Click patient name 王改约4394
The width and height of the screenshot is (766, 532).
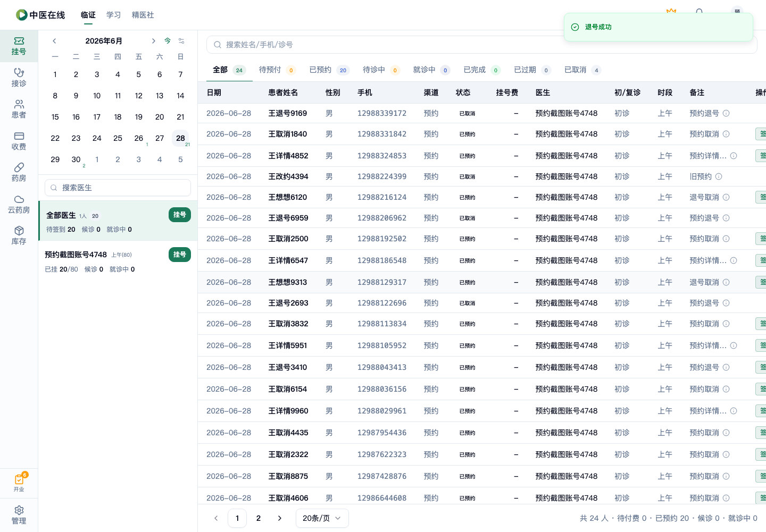click(288, 176)
